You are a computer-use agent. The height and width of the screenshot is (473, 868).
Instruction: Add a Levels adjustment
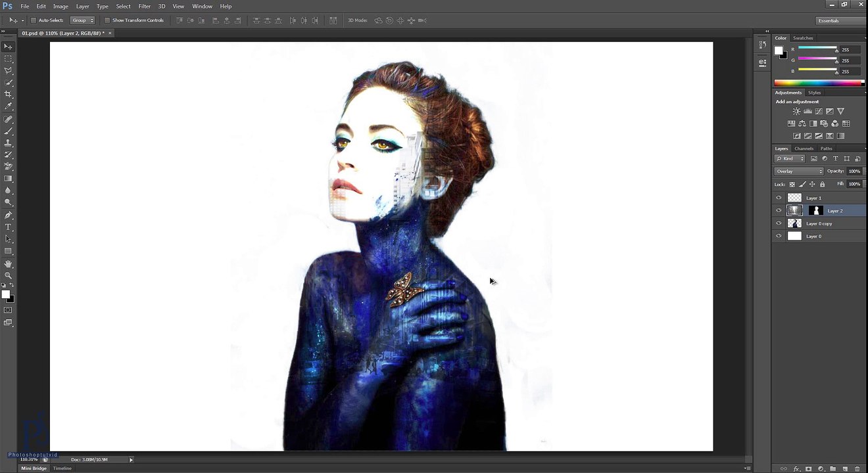pos(808,112)
